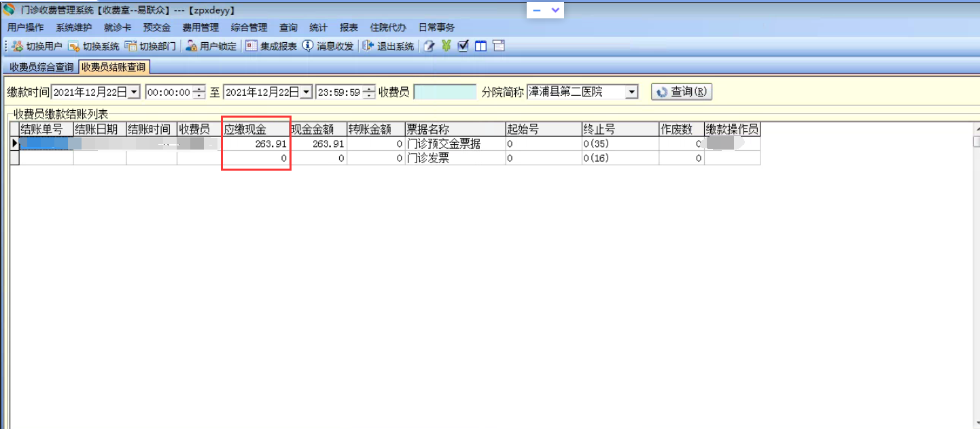This screenshot has height=429, width=980.
Task: Open the 预交金 menu
Action: [157, 28]
